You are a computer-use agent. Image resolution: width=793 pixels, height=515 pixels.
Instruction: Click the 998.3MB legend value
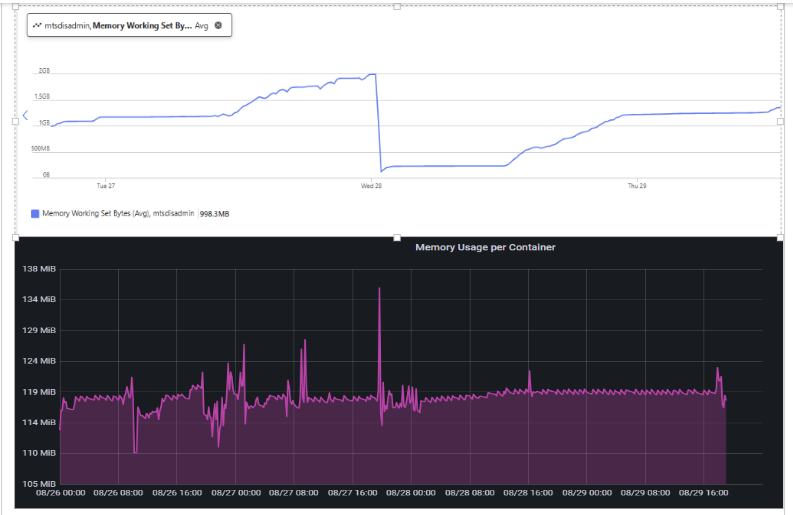[214, 214]
